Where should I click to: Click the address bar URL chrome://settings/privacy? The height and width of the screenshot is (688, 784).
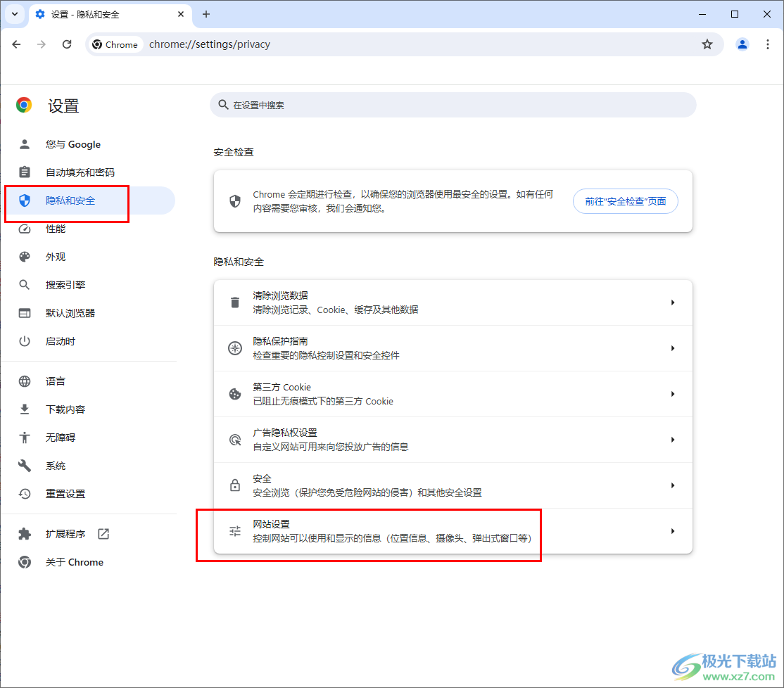210,44
